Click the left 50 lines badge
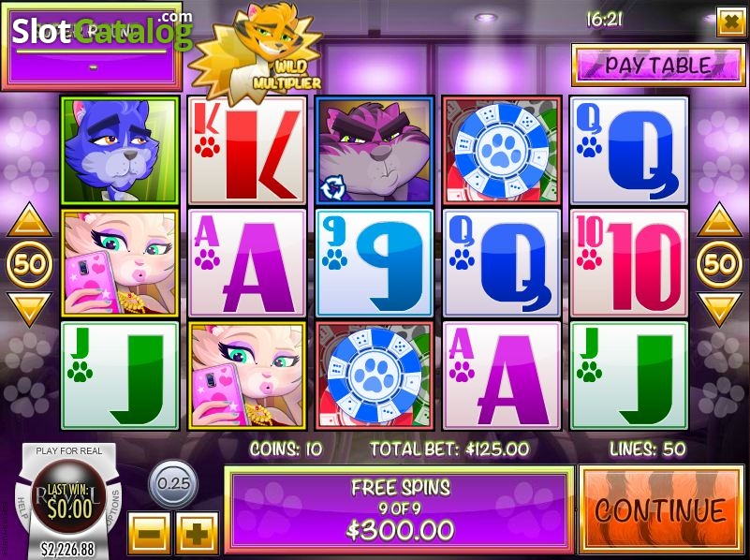The height and width of the screenshot is (560, 750). tap(29, 264)
